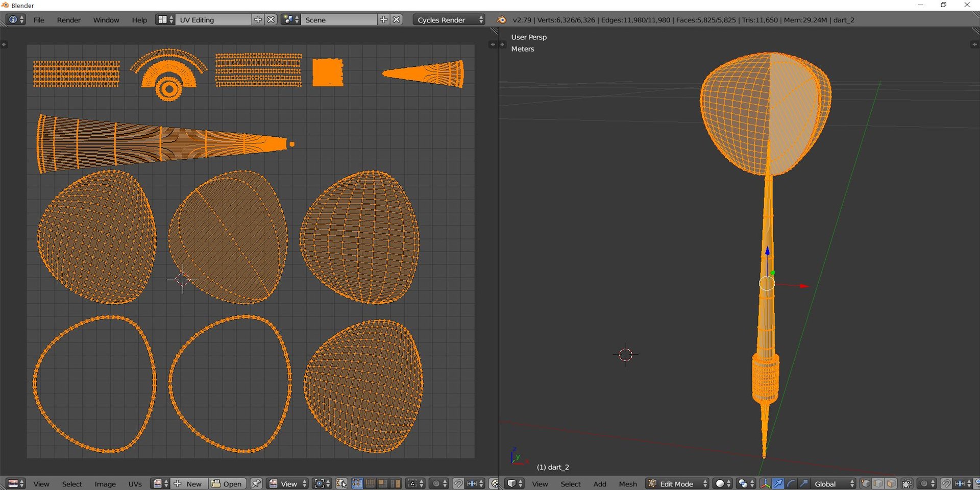980x490 pixels.
Task: Browse images to link
Action: [x=160, y=484]
